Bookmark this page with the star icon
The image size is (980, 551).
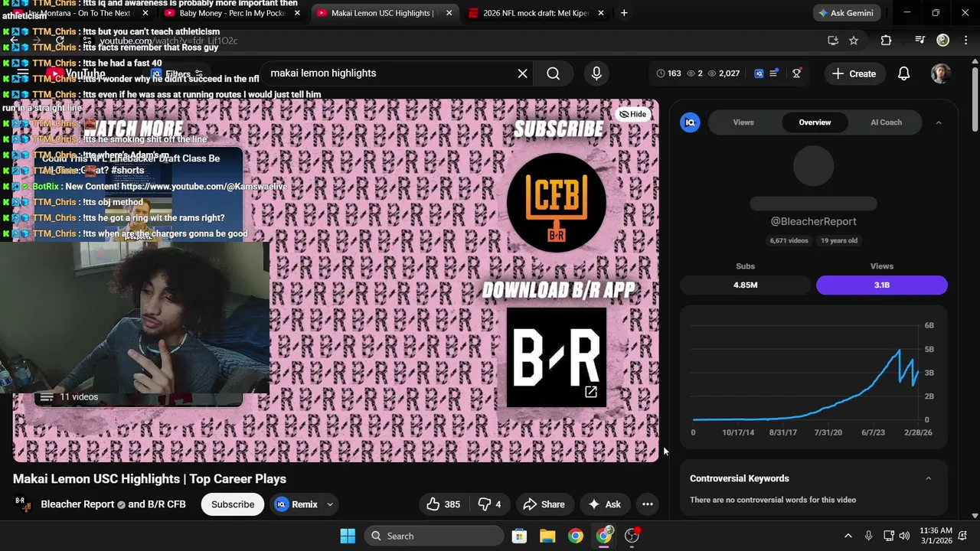pyautogui.click(x=854, y=41)
